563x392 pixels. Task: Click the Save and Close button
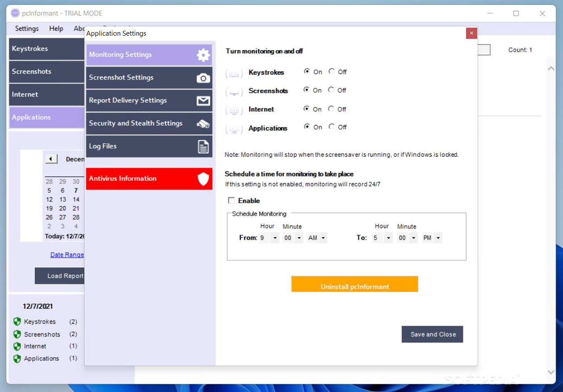433,334
